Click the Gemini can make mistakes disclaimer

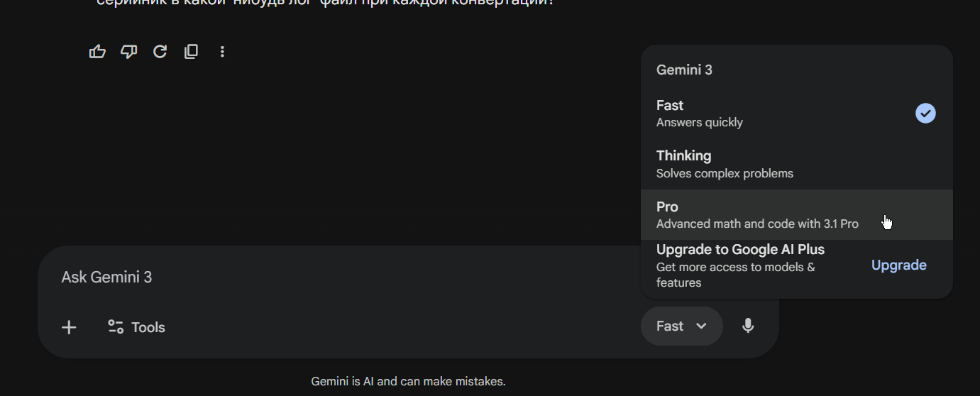[408, 382]
